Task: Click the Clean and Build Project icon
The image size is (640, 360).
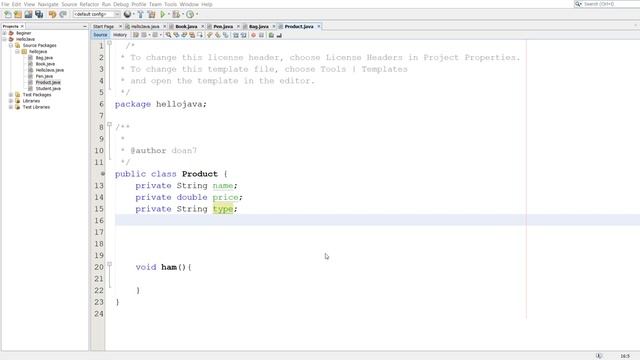Action: click(151, 14)
